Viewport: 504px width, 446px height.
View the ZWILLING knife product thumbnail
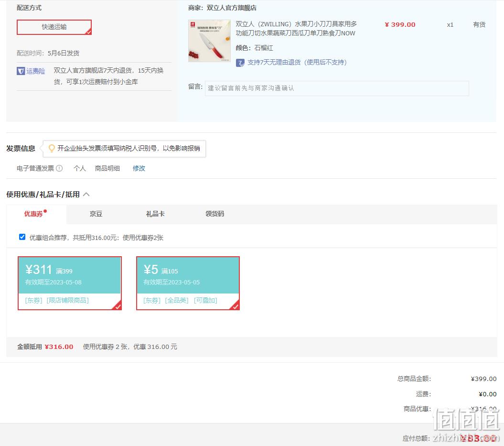point(209,41)
